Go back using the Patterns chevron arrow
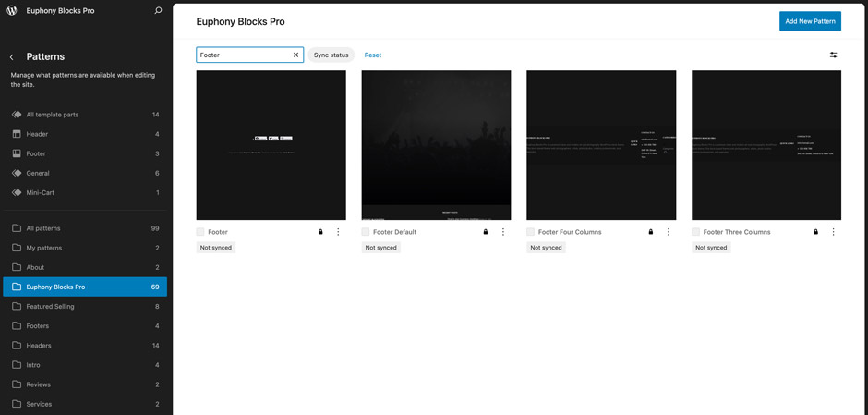Image resolution: width=868 pixels, height=415 pixels. tap(12, 57)
